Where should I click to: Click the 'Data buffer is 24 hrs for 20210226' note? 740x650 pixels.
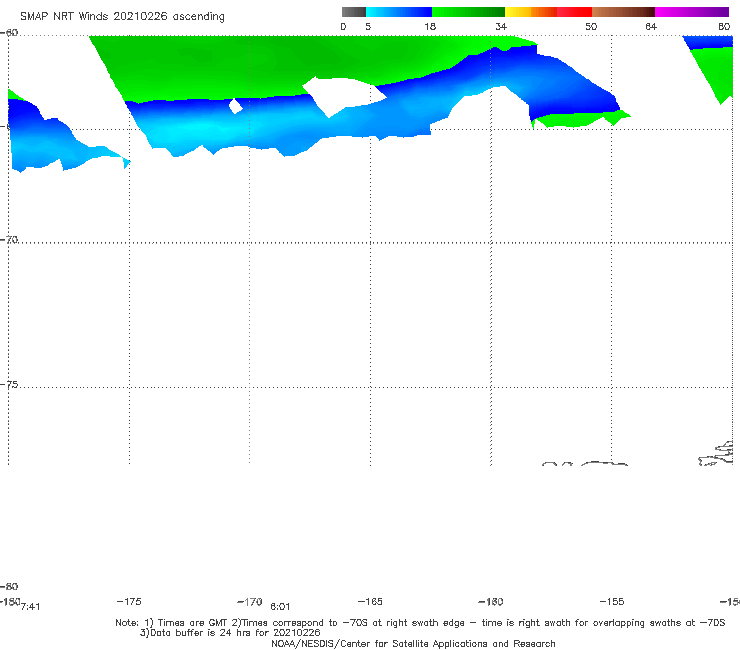coord(230,633)
